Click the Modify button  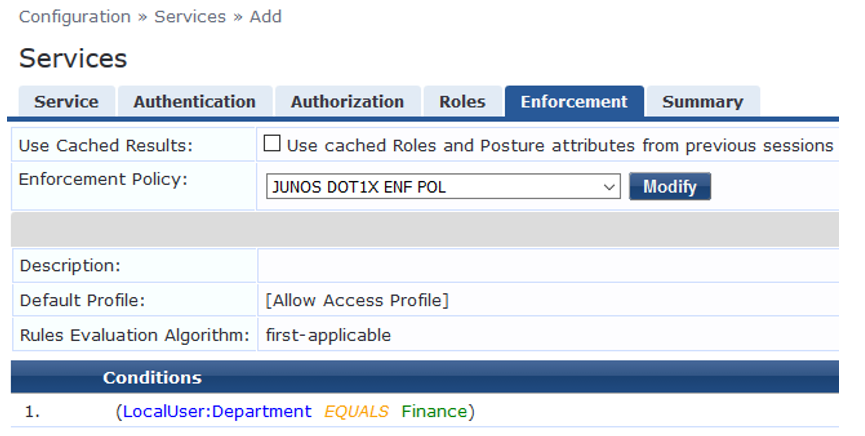[669, 187]
